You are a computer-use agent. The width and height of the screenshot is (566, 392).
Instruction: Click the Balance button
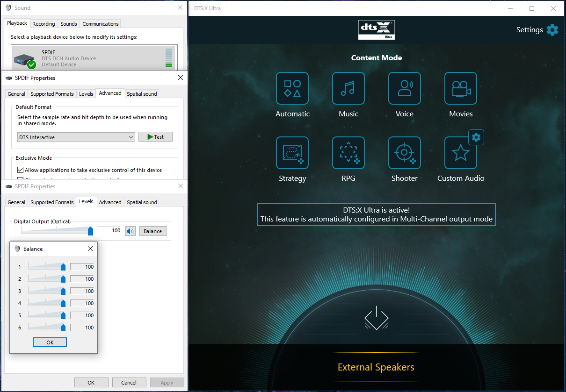pos(152,231)
